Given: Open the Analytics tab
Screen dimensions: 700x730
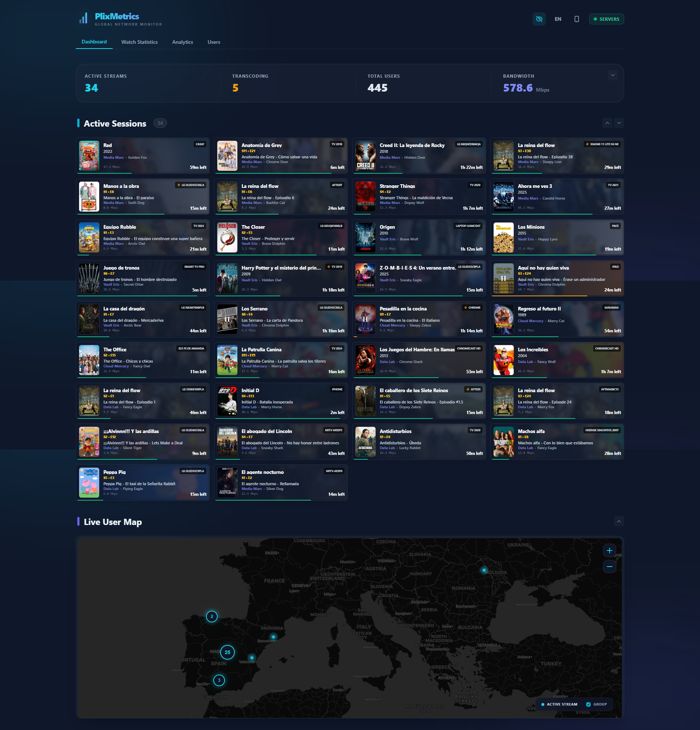Looking at the screenshot, I should click(x=183, y=42).
